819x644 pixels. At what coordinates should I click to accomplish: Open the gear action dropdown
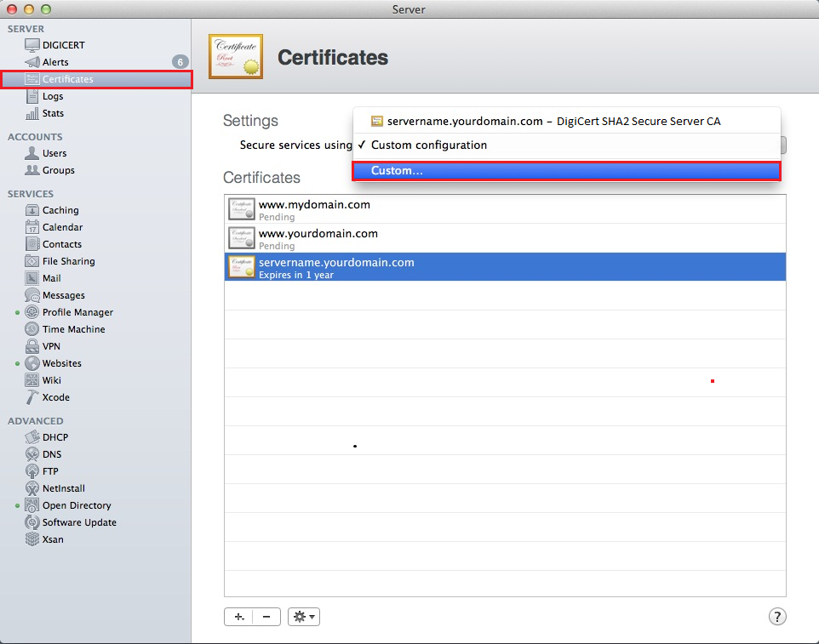point(304,617)
